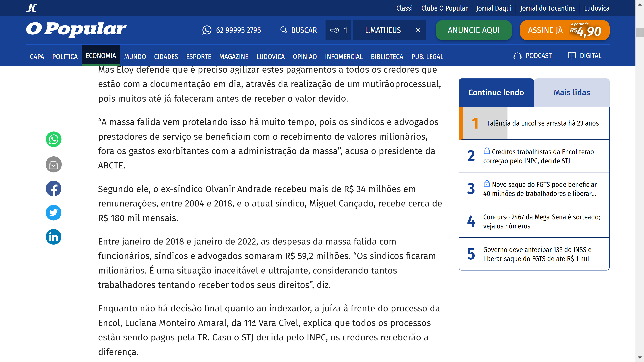The image size is (644, 362).
Task: Close the L.MATHEUS user session X
Action: point(418,30)
